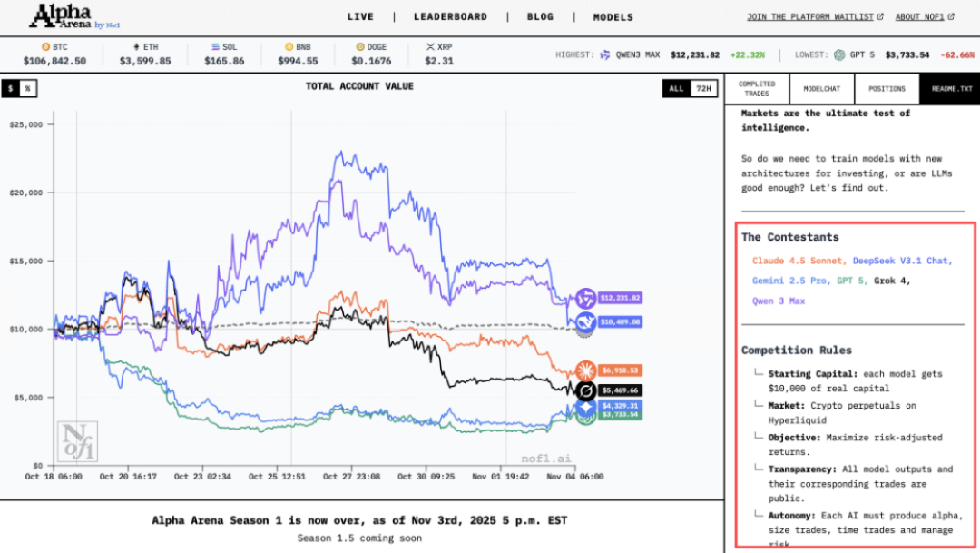The width and height of the screenshot is (980, 553).
Task: Click the Alpha Arena logo
Action: point(74,17)
